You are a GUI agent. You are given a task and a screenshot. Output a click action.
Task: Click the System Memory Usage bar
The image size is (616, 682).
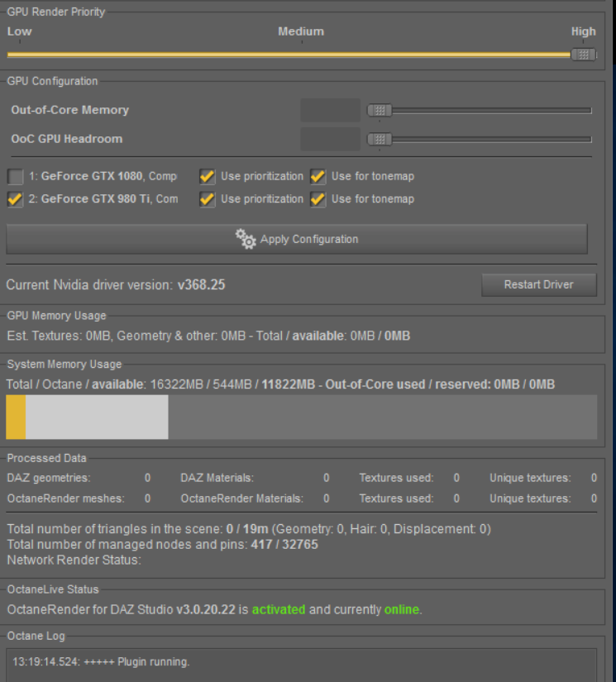(x=302, y=417)
